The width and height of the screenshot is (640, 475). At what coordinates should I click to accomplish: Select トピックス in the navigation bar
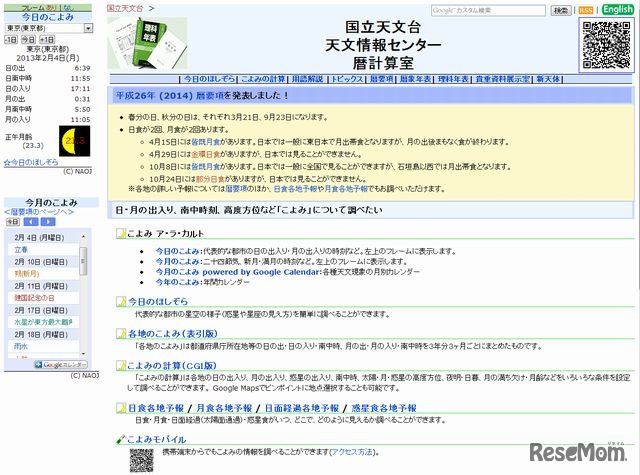tap(348, 77)
